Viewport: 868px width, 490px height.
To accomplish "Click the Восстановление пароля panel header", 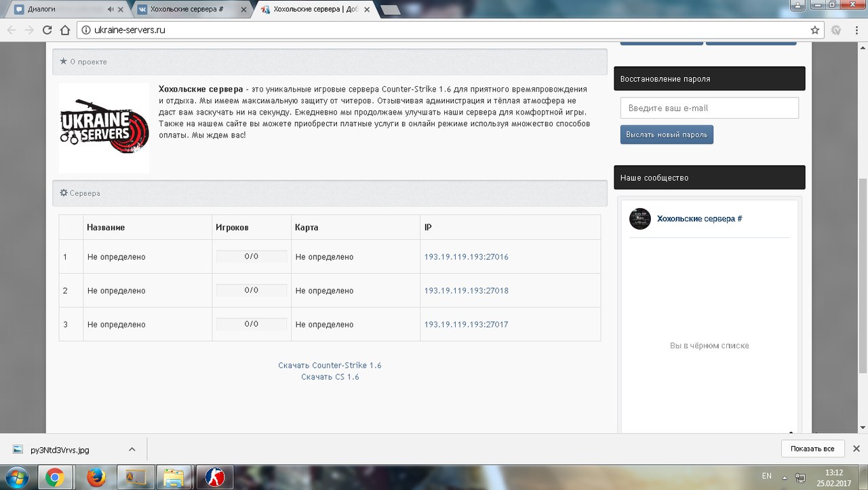I will click(709, 79).
